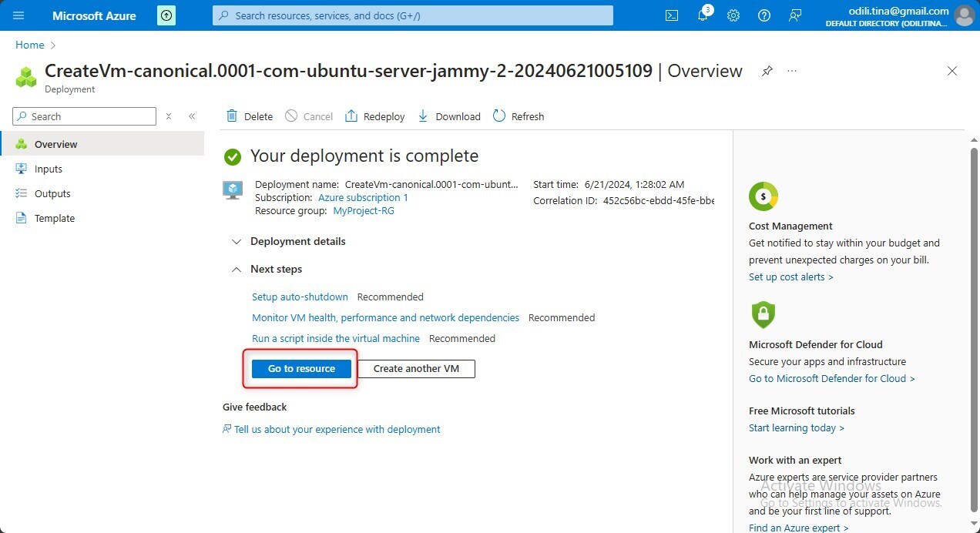Click the Delete trash icon
The image size is (980, 533).
[232, 116]
